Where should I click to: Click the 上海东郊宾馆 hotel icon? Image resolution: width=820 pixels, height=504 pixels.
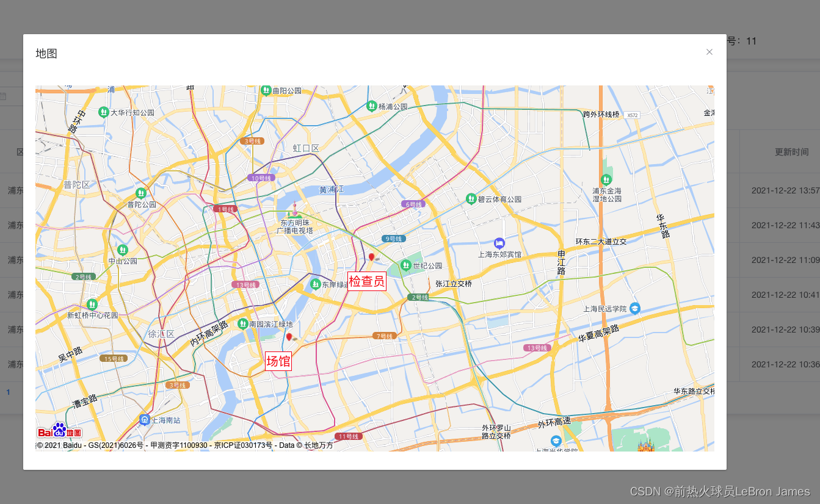[499, 243]
